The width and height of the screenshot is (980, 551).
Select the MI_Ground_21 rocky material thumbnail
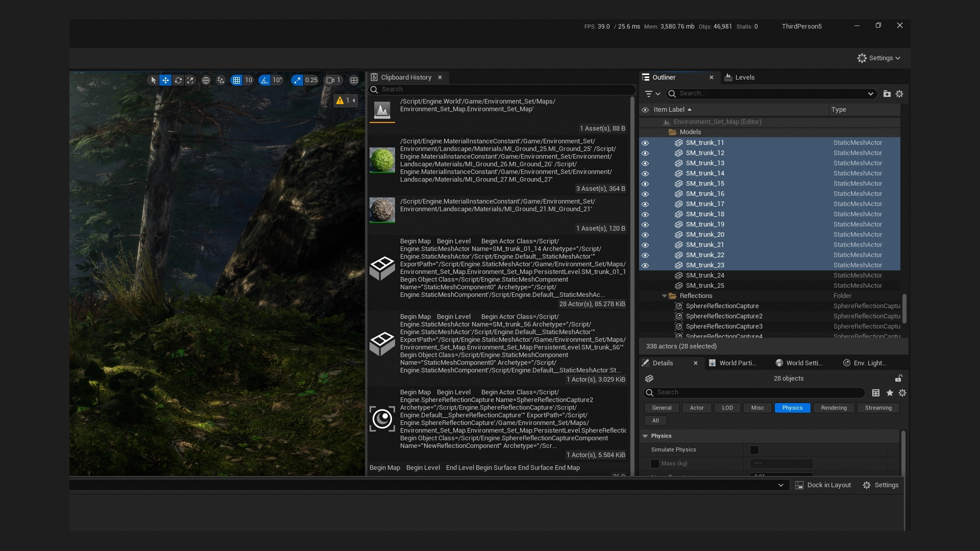click(x=382, y=210)
